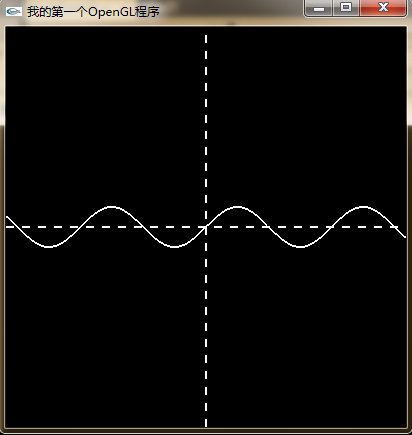
Task: Click the leftmost sine wave trough
Action: pyautogui.click(x=49, y=247)
